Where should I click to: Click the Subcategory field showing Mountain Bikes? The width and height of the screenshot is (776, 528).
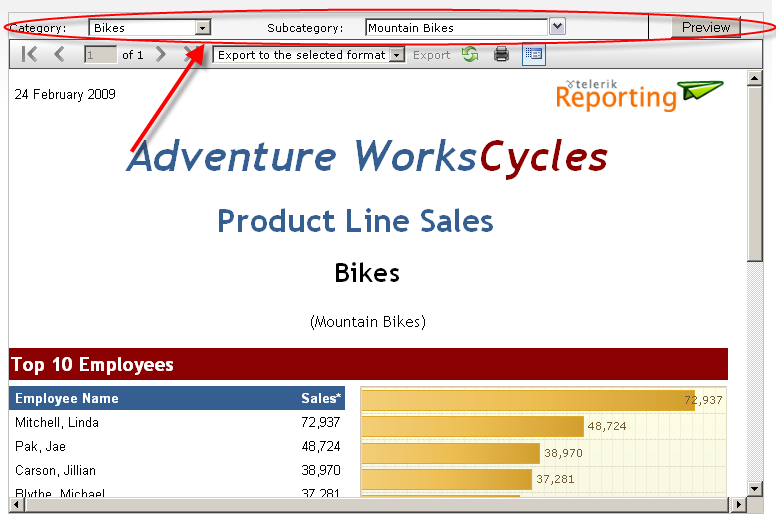coord(457,28)
